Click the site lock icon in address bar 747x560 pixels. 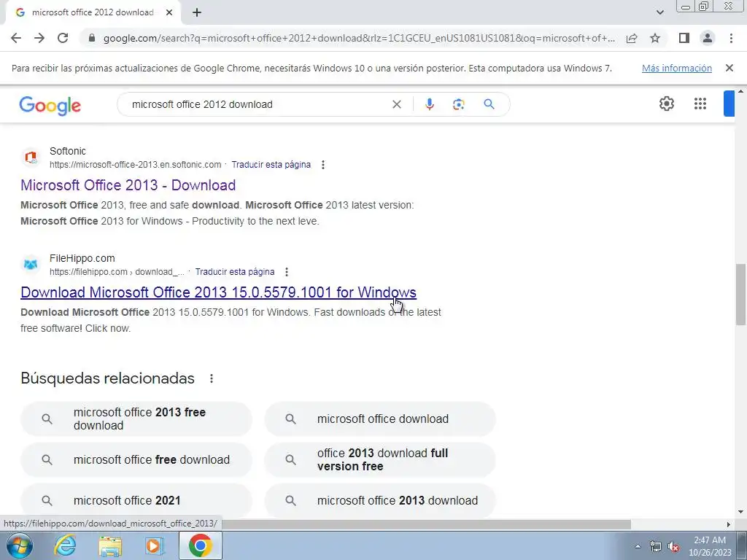pyautogui.click(x=92, y=38)
